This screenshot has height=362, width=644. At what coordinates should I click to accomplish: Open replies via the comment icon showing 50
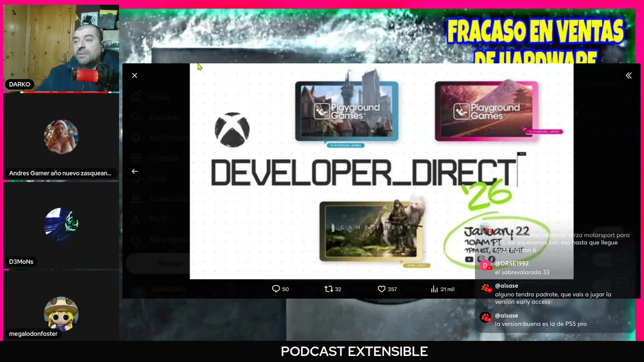point(276,289)
